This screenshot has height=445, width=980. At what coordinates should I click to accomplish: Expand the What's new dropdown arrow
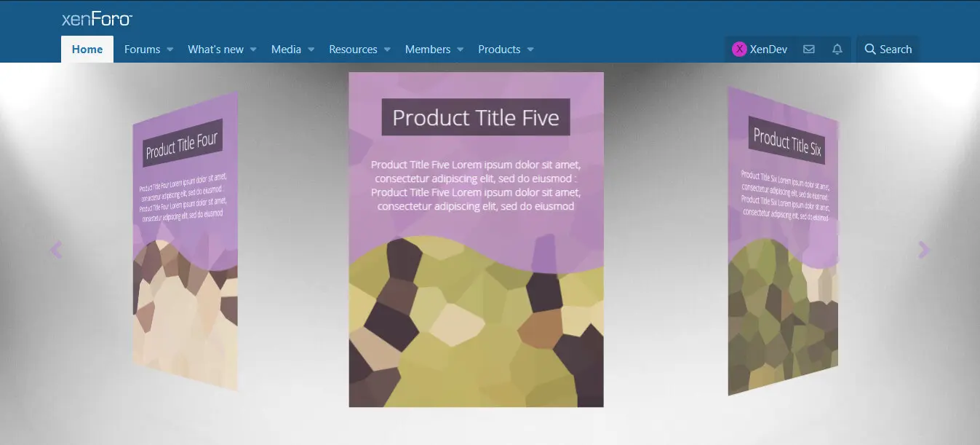coord(253,50)
